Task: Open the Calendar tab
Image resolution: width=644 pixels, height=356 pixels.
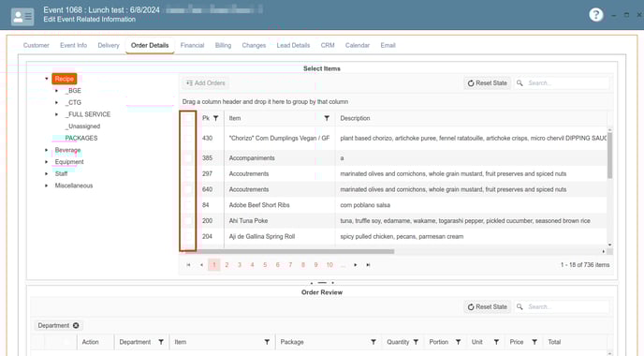Action: (358, 45)
